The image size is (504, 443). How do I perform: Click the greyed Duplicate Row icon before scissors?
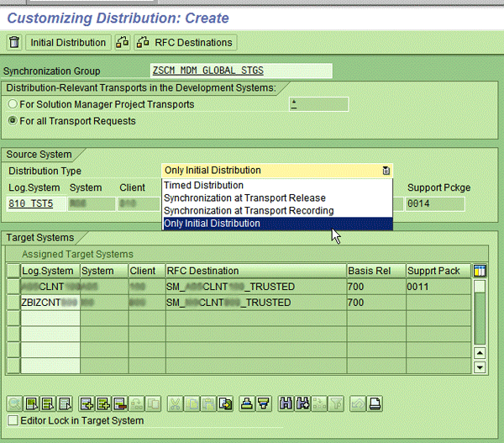coord(154,403)
